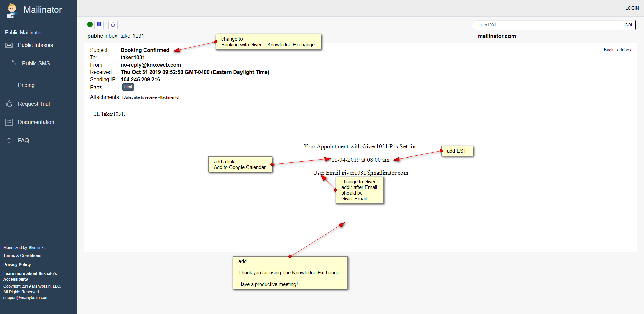Open Public Inboxes in the sidebar
This screenshot has height=314, width=644.
pyautogui.click(x=36, y=45)
